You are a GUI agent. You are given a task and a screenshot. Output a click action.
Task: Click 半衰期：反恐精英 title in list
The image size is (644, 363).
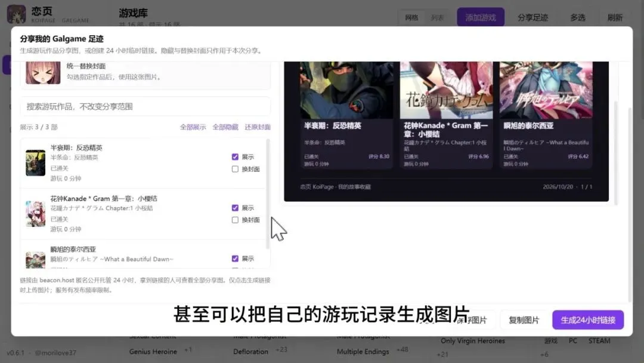point(76,147)
